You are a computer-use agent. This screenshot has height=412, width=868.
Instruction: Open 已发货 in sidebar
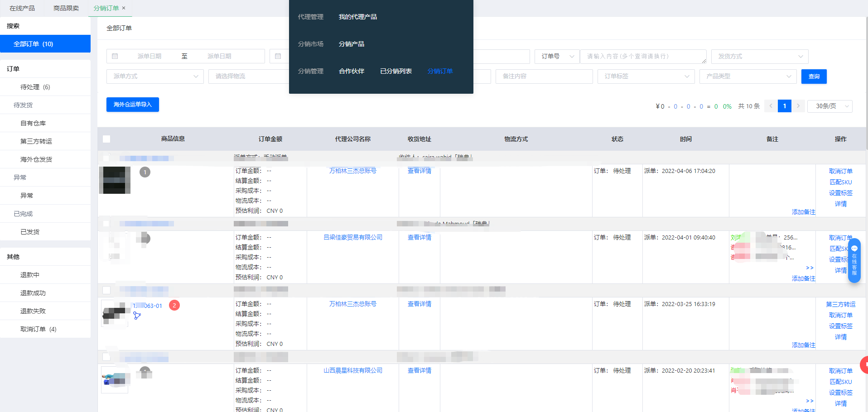coord(45,232)
